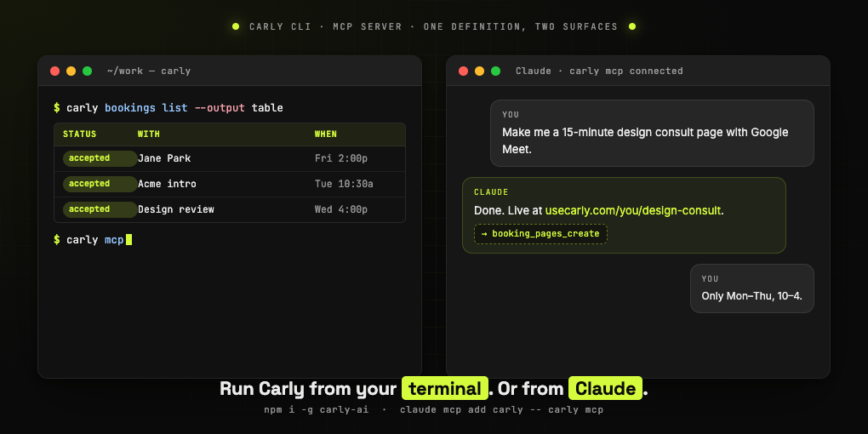Click the yellow minimize dot in ~/work terminal window
Image resolution: width=868 pixels, height=434 pixels.
(71, 71)
